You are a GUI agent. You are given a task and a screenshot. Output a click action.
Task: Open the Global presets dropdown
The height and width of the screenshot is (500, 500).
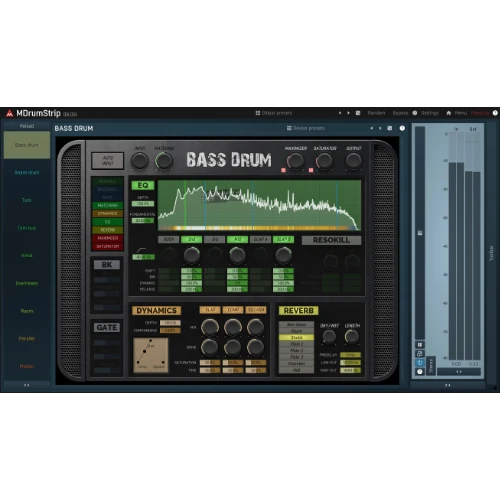pyautogui.click(x=274, y=113)
